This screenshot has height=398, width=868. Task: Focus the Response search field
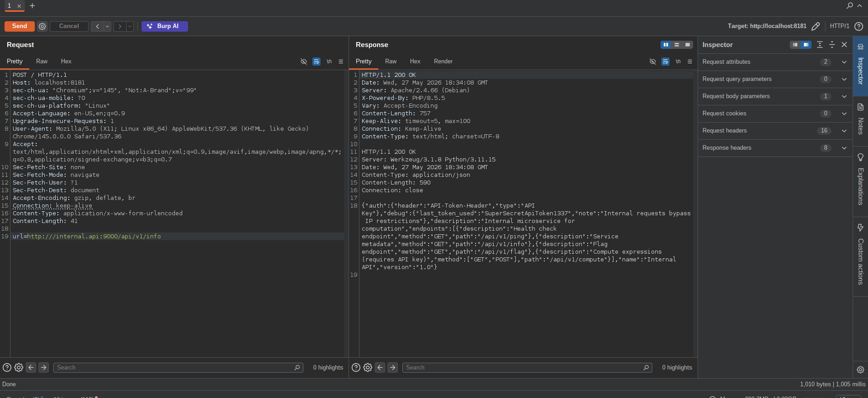[x=528, y=368]
